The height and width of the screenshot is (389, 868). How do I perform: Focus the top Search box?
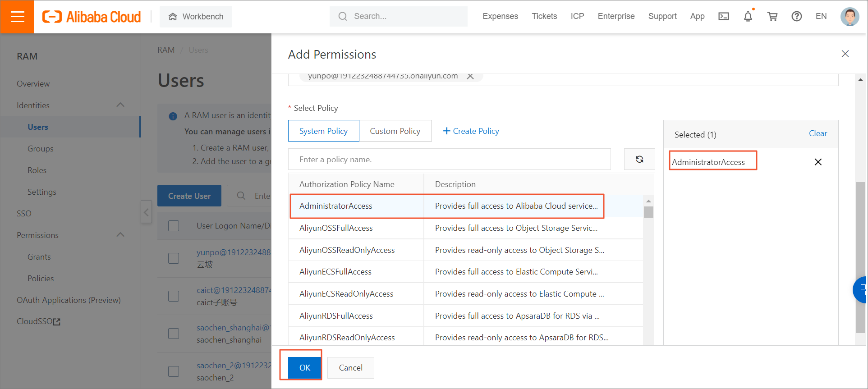(399, 16)
